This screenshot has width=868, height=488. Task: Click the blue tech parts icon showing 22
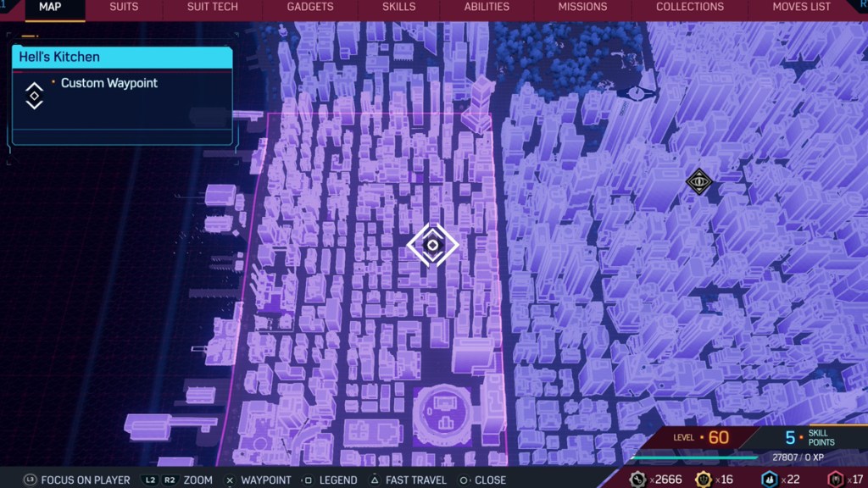coord(770,480)
